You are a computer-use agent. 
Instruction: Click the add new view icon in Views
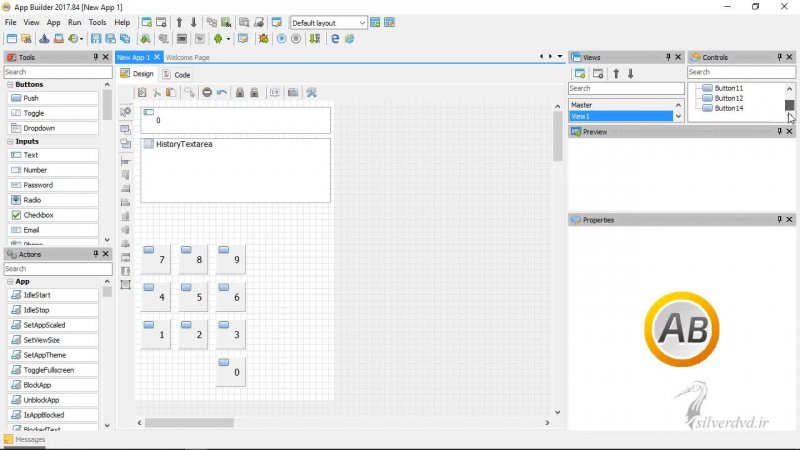pyautogui.click(x=579, y=73)
